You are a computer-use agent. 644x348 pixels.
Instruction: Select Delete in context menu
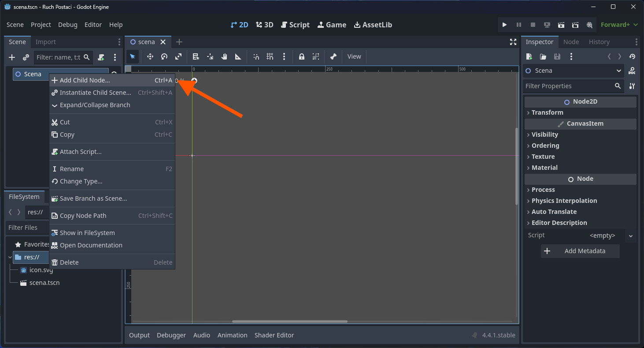coord(112,262)
